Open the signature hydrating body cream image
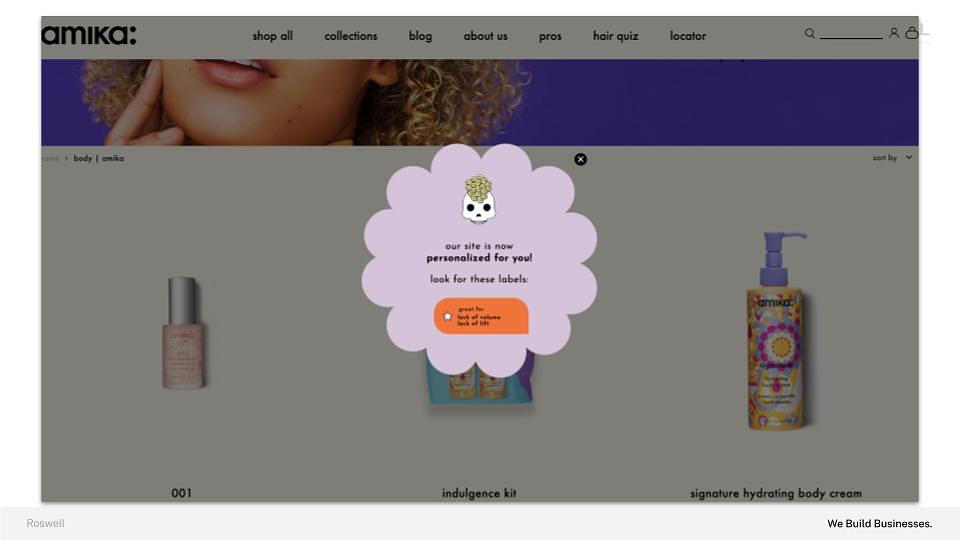Screen dimensions: 960x540 (x=776, y=331)
